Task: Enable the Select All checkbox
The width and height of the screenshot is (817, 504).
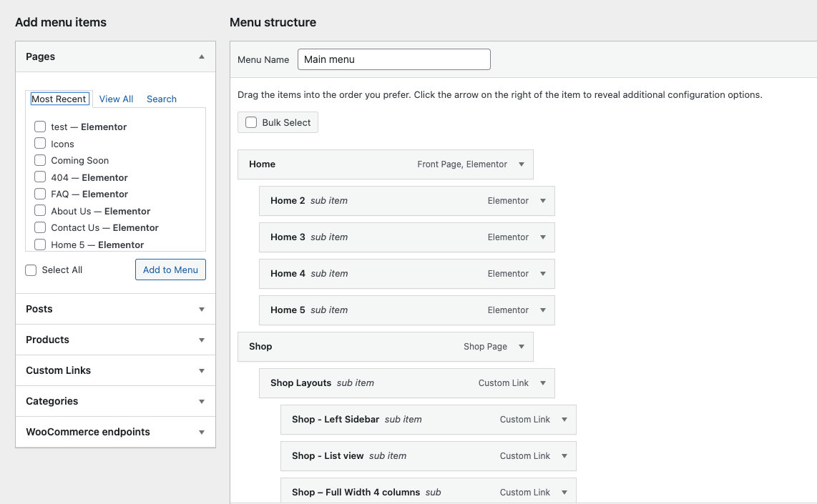Action: 31,270
